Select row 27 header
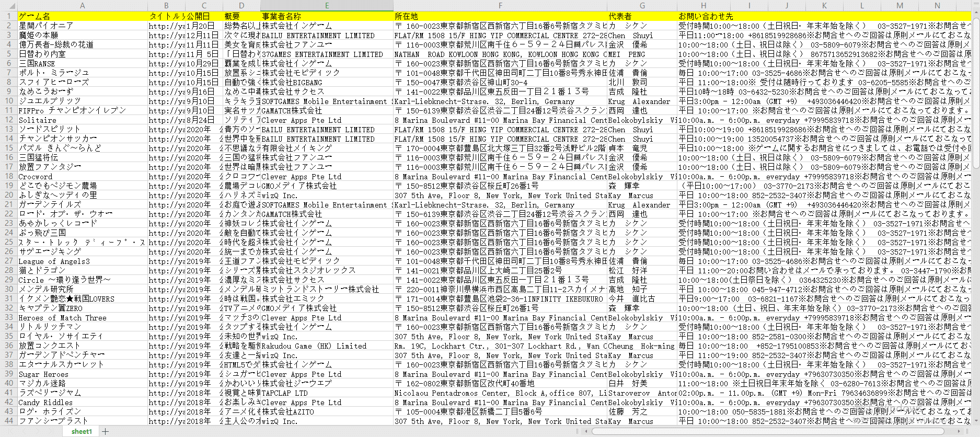The image size is (980, 437). (8, 261)
